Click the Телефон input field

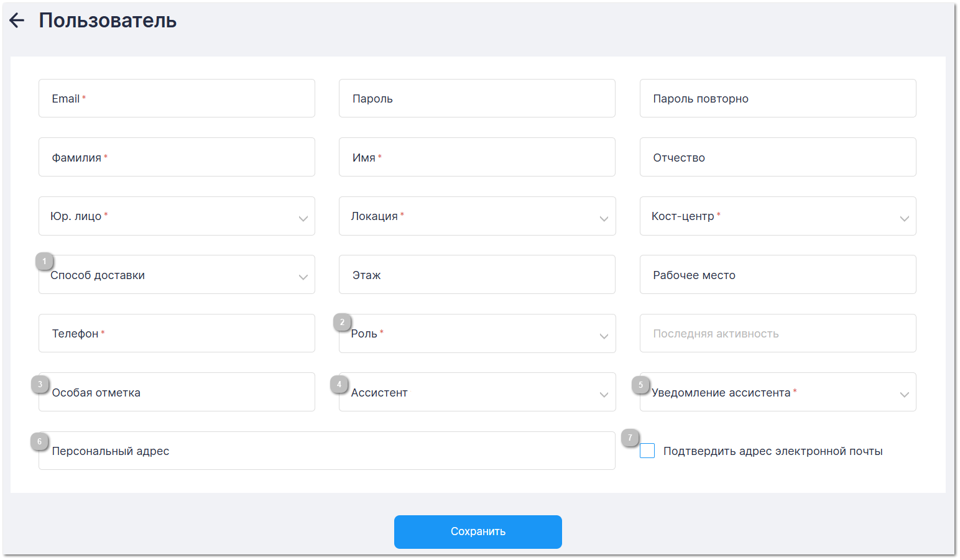(177, 334)
